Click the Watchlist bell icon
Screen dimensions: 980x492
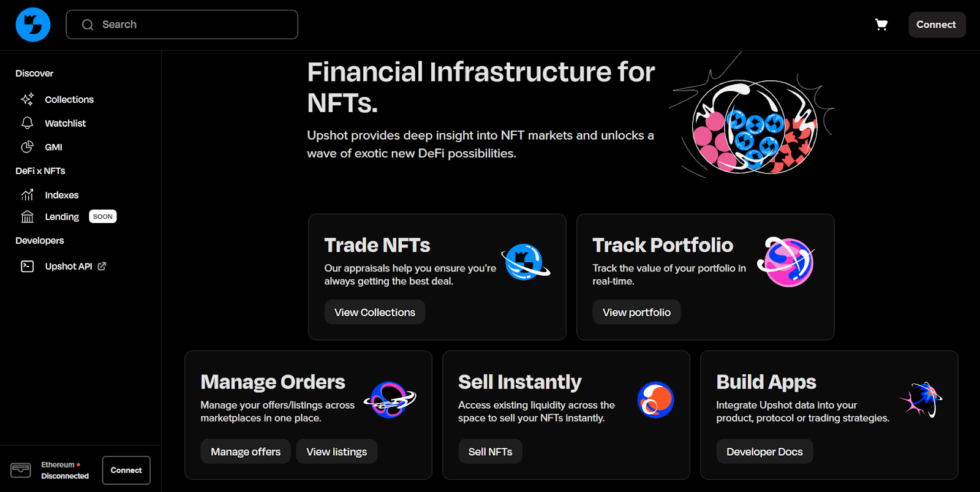point(28,123)
